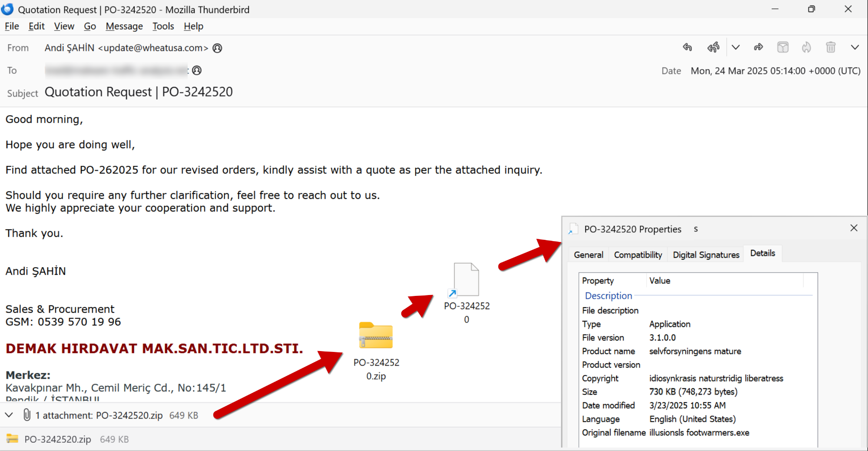The height and width of the screenshot is (451, 868).
Task: Click the Thunderbird logo in title bar
Action: 7,9
